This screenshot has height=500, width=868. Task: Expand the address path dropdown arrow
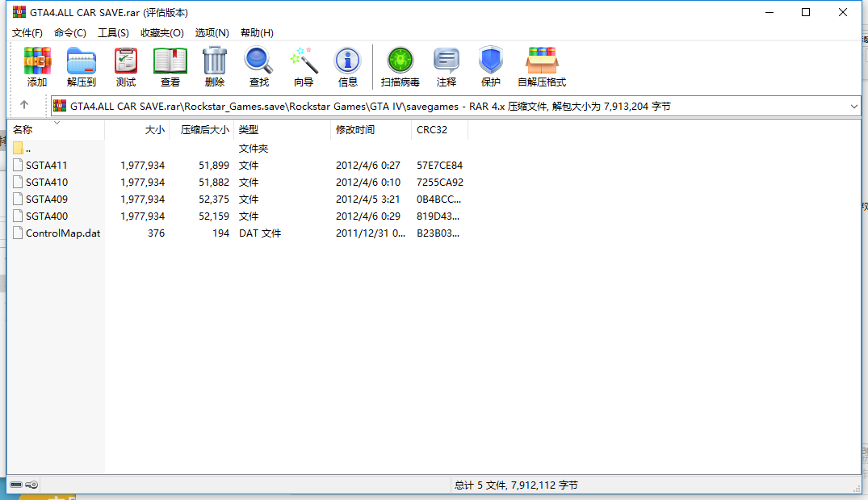pyautogui.click(x=853, y=107)
